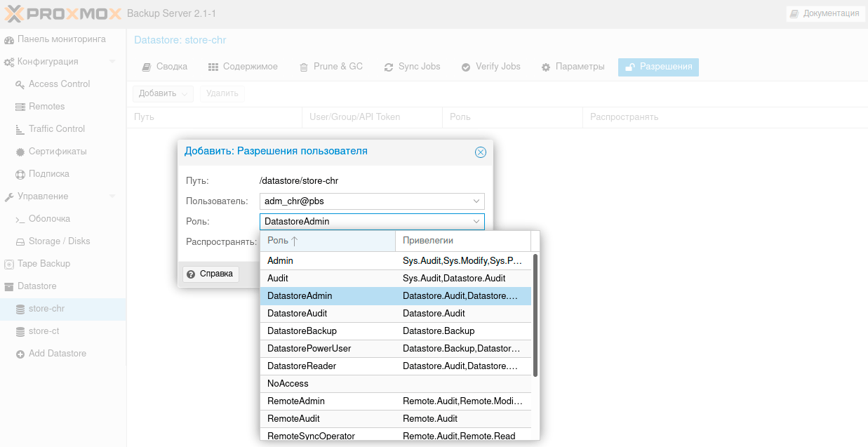Image resolution: width=868 pixels, height=447 pixels.
Task: Close the add user permission dialog
Action: click(x=481, y=152)
